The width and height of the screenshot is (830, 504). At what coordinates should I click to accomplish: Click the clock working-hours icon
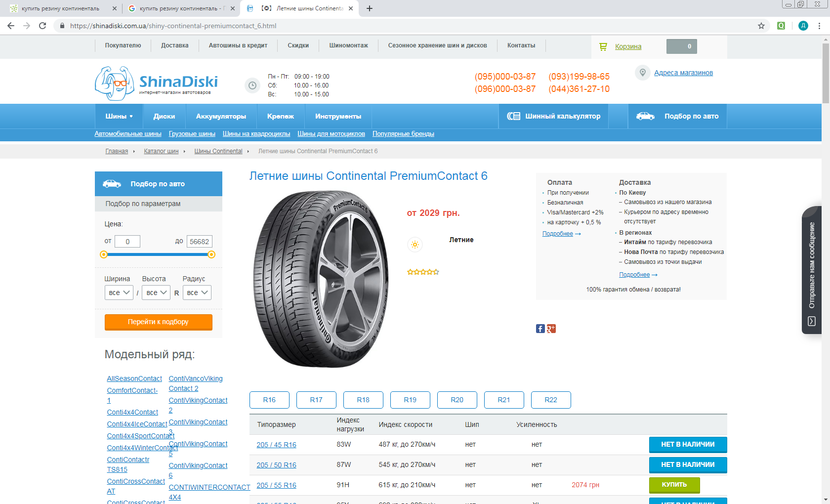point(252,85)
